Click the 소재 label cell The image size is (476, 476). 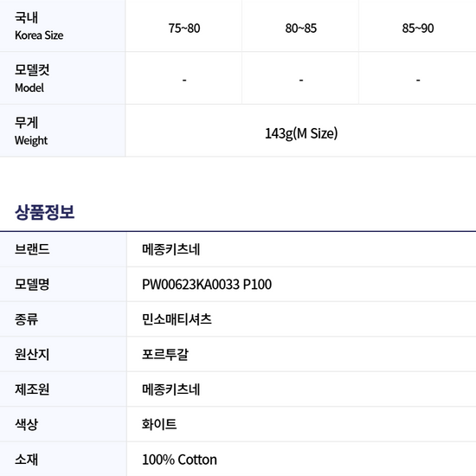pos(63,460)
